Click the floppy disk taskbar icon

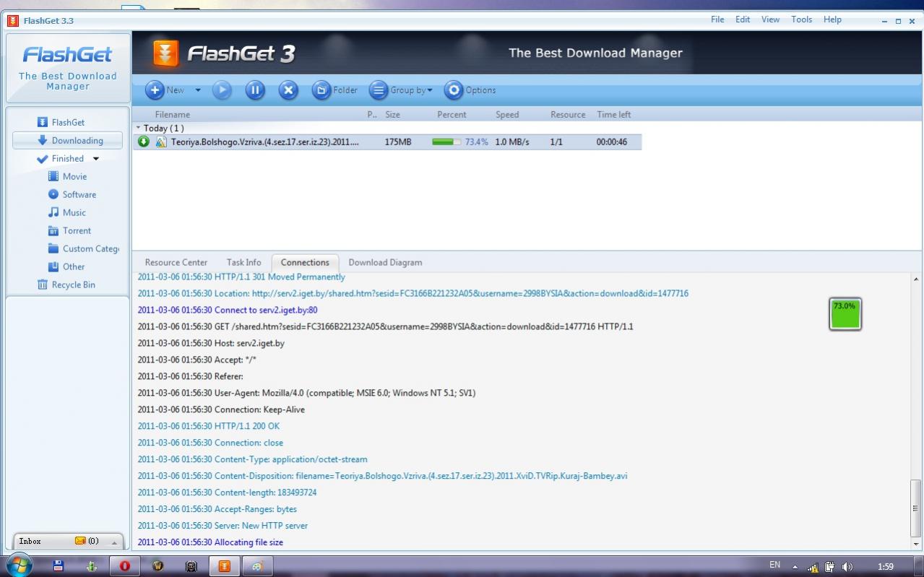click(x=59, y=566)
